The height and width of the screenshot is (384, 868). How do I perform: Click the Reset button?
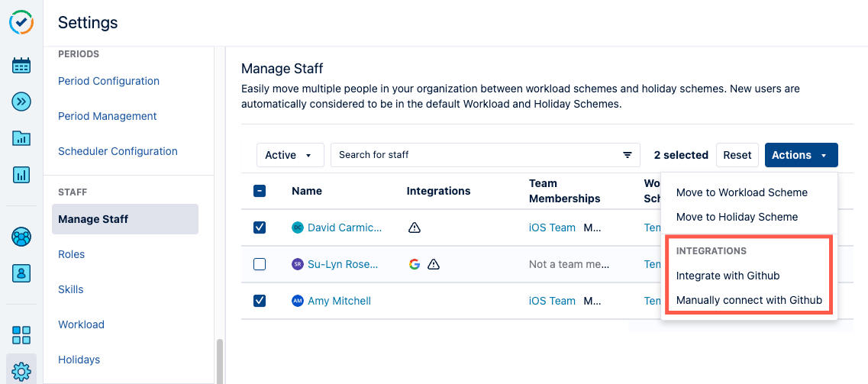point(737,155)
